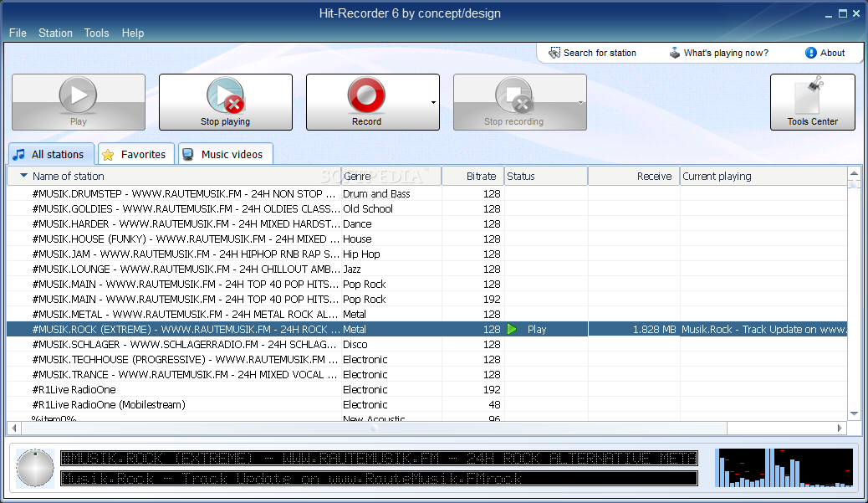
Task: Select the #MUSIK.METAL station row
Action: [426, 314]
